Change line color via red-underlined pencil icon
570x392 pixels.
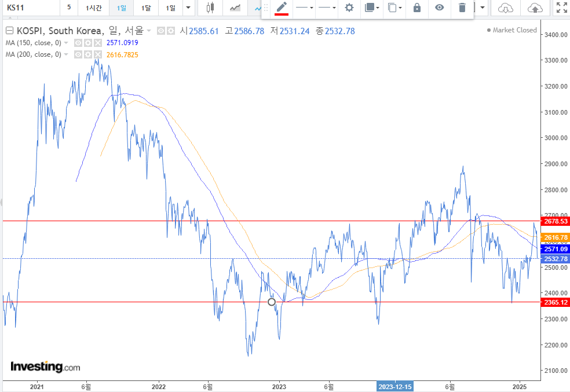[282, 8]
